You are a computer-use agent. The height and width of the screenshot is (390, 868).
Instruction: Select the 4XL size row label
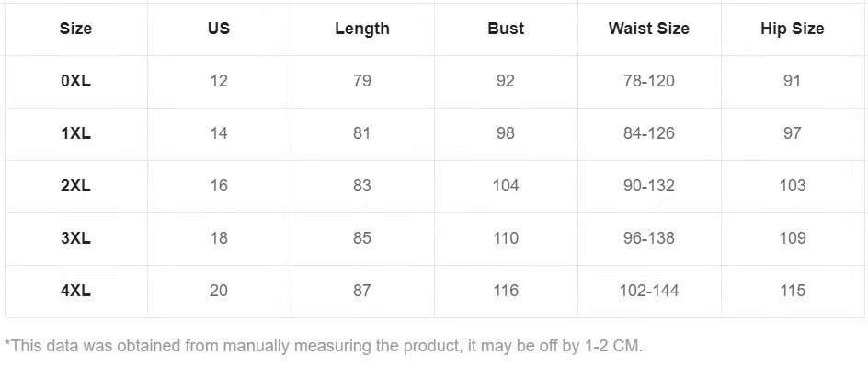pyautogui.click(x=75, y=291)
